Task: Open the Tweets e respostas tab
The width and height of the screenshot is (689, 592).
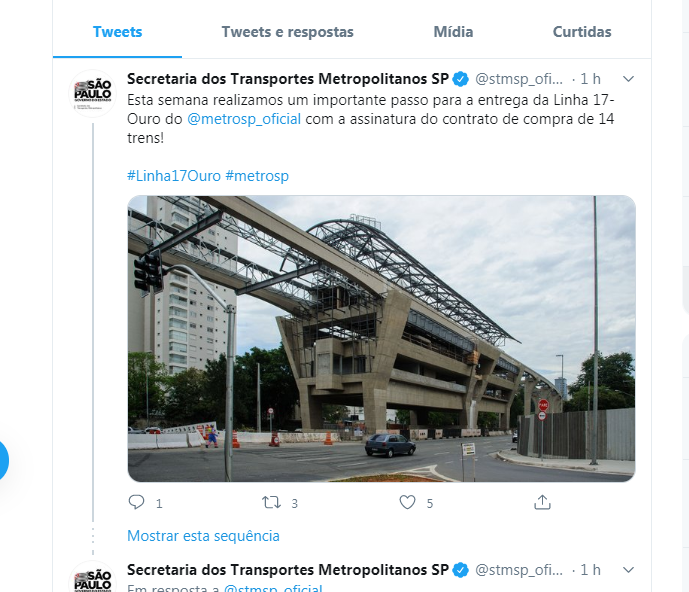Action: point(287,32)
